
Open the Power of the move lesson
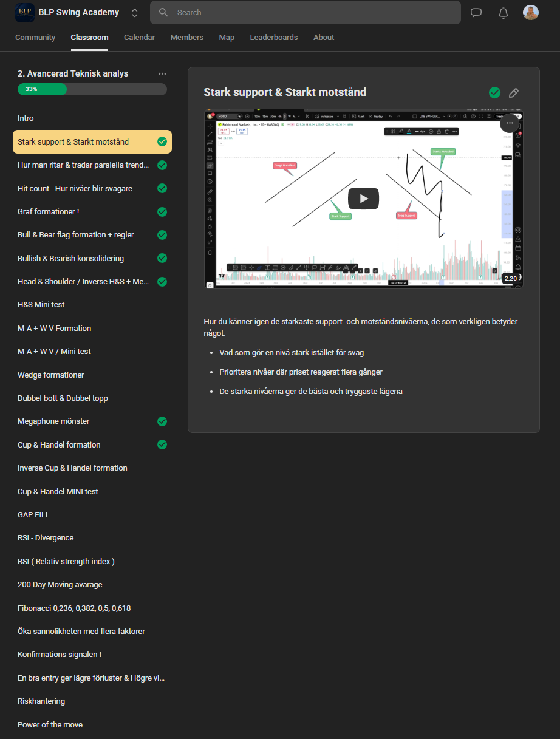pos(92,724)
